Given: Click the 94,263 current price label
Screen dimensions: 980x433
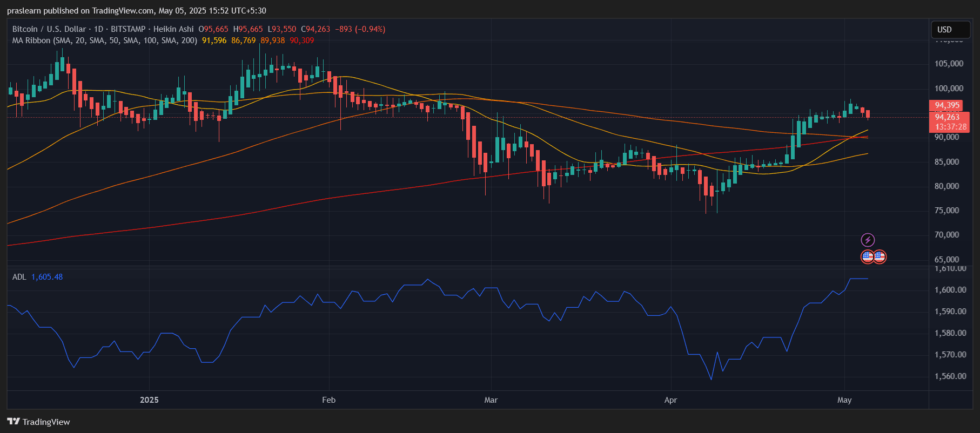Looking at the screenshot, I should [948, 117].
